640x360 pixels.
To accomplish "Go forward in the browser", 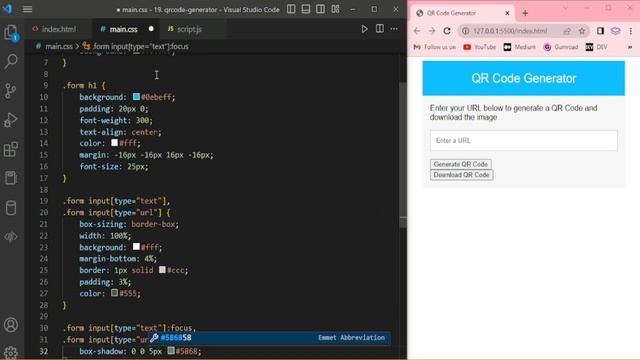I will (x=432, y=31).
